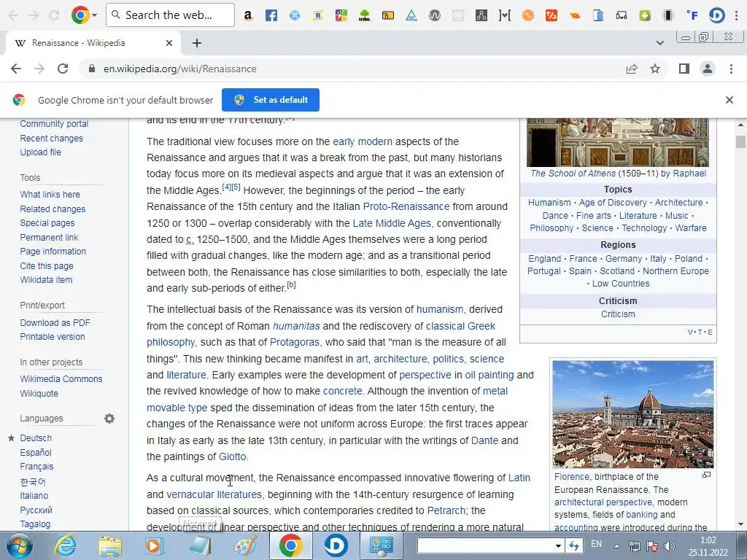This screenshot has height=560, width=747.
Task: Dismiss the default browser notification bar
Action: coord(729,100)
